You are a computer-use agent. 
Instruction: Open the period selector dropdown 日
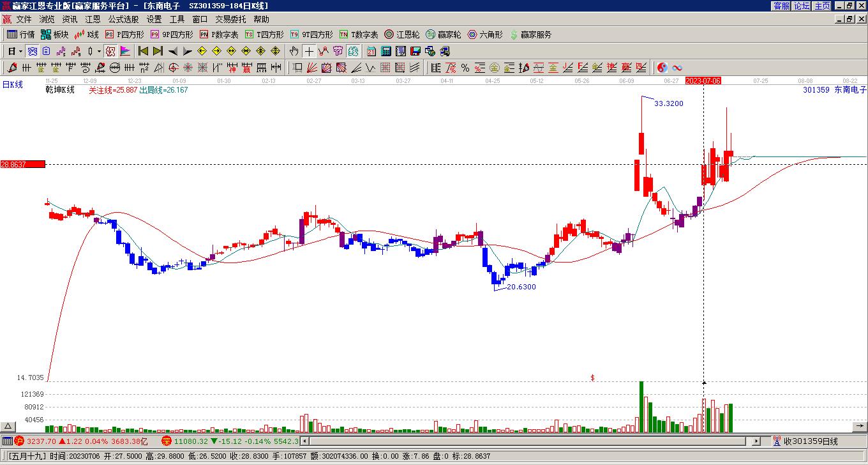(15, 51)
